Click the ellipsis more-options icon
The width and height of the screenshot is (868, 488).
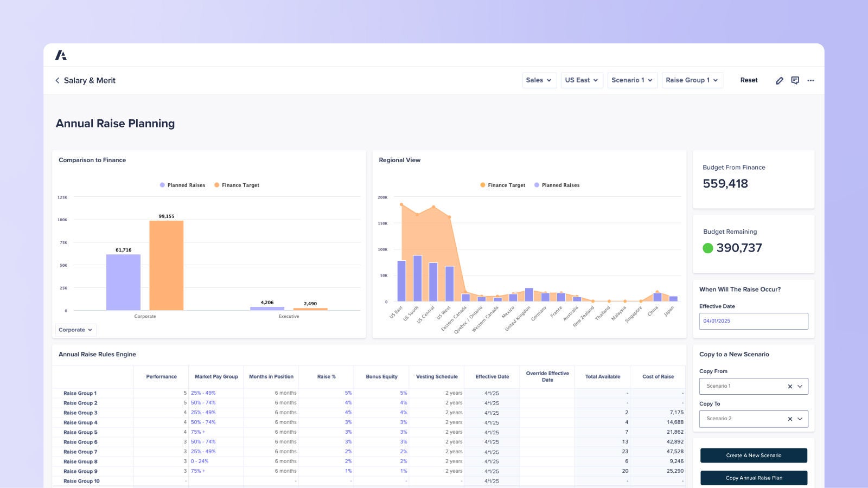click(810, 80)
